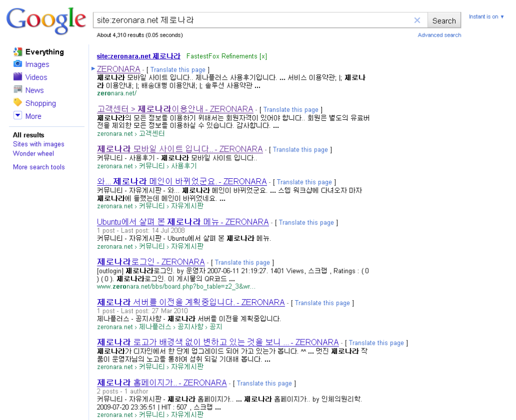Click the Google logo
The width and height of the screenshot is (516, 420).
(46, 21)
